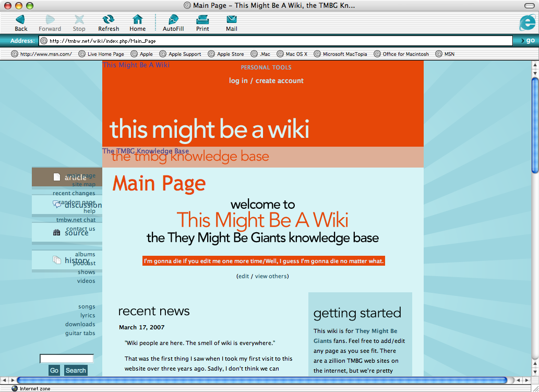
Task: Click the history pages icon
Action: coord(57,260)
